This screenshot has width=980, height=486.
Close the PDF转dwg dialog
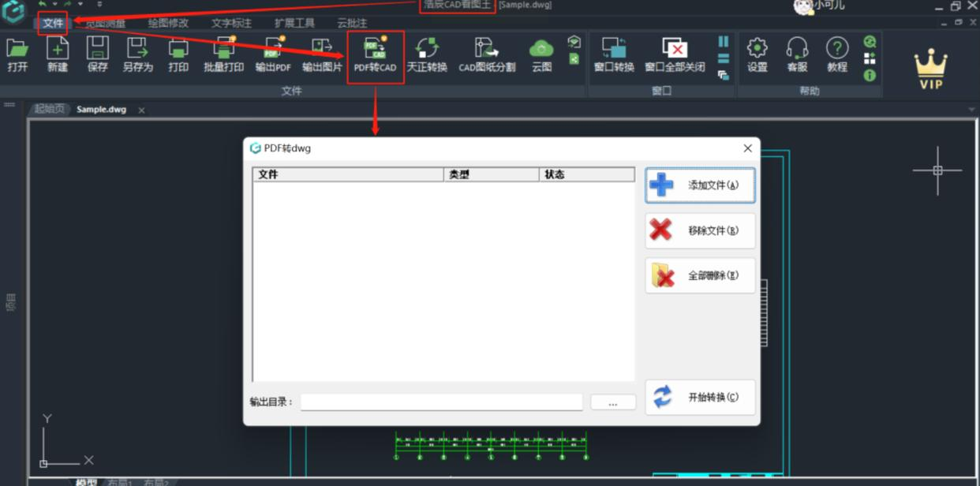[x=748, y=148]
